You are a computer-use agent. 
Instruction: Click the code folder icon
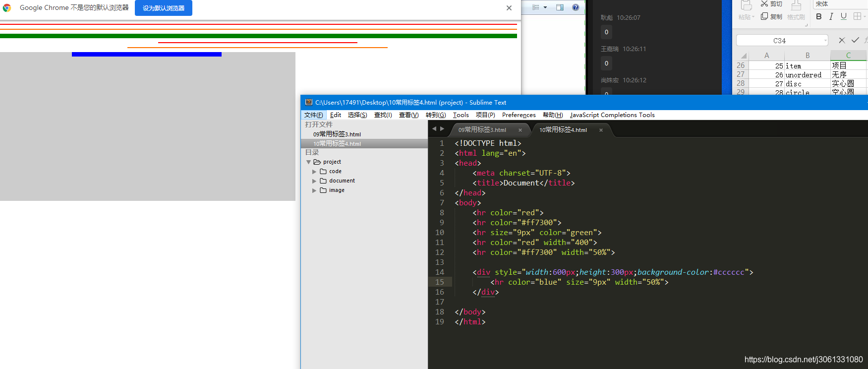click(x=323, y=172)
